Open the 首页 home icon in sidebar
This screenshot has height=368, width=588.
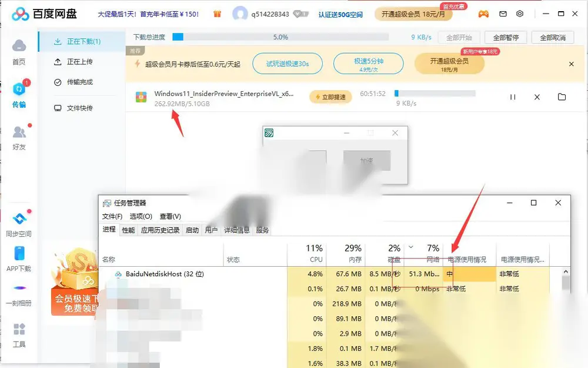(19, 52)
